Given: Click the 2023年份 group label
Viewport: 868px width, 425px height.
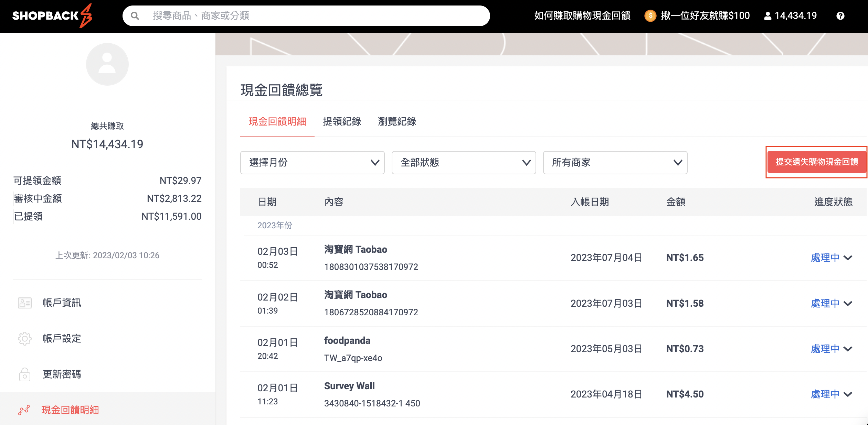Looking at the screenshot, I should pyautogui.click(x=275, y=226).
